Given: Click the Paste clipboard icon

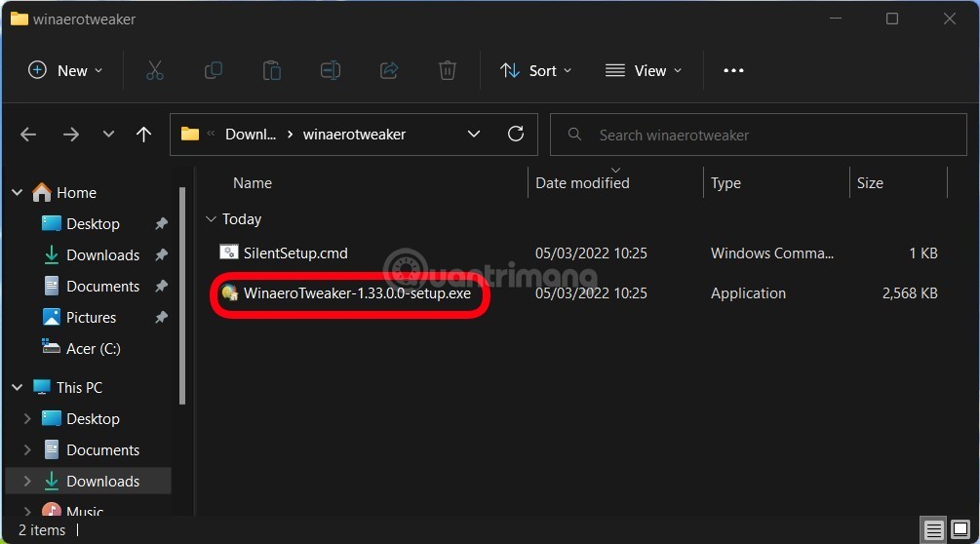Looking at the screenshot, I should (x=272, y=70).
